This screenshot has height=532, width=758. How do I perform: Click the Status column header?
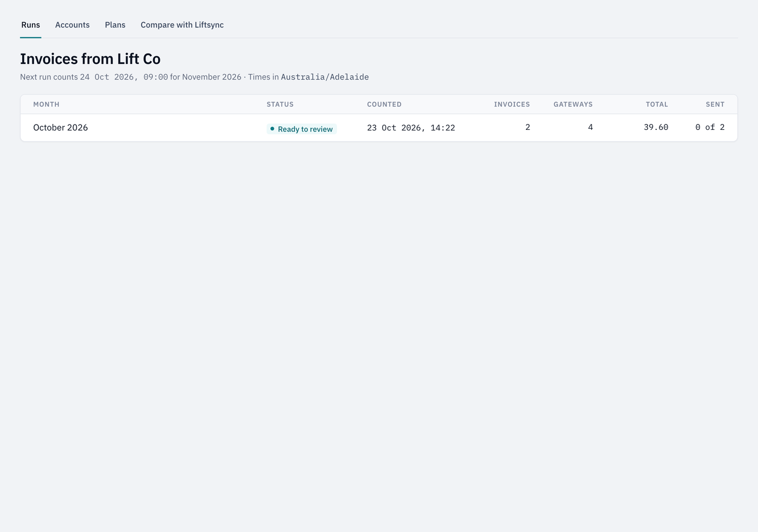[280, 104]
